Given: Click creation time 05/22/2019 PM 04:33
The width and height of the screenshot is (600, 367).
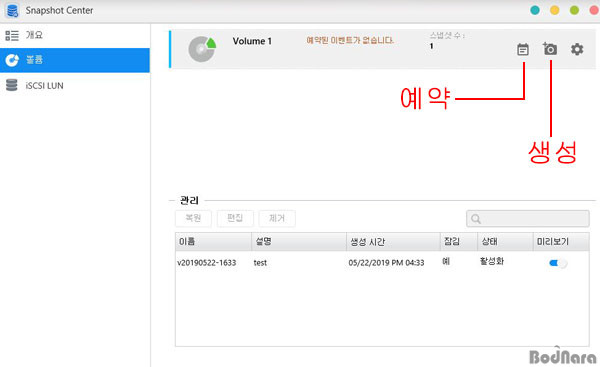Looking at the screenshot, I should (x=386, y=263).
